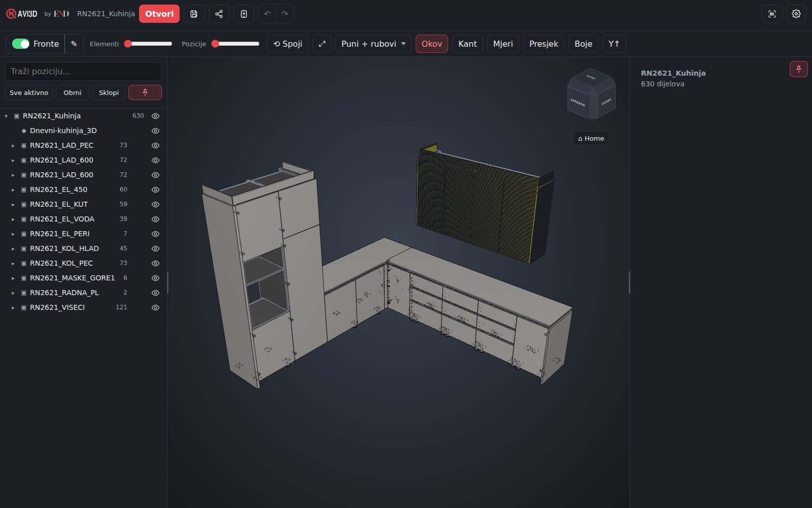Expand the RN2621_VISECI node
The image size is (812, 508).
[x=13, y=307]
